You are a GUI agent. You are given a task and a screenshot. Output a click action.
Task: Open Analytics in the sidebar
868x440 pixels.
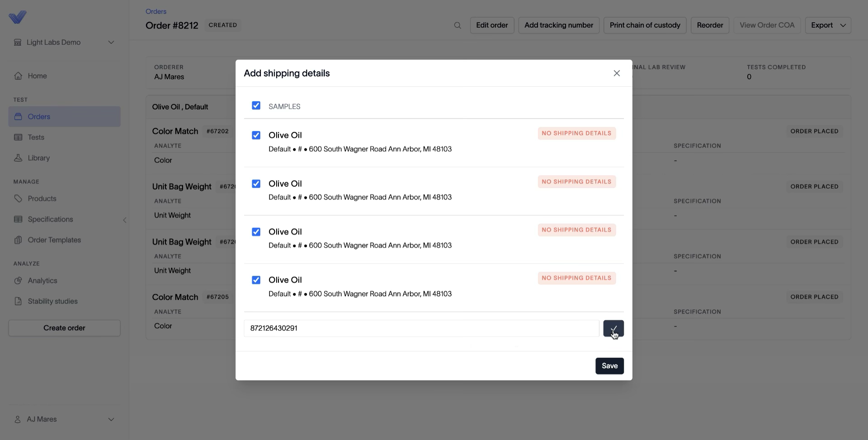click(64, 281)
